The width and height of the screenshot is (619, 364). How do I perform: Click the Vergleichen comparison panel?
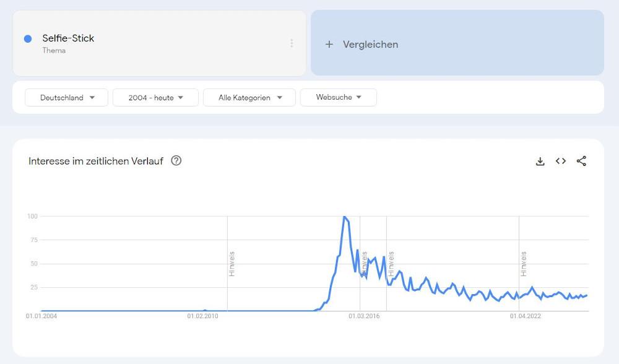pos(457,43)
